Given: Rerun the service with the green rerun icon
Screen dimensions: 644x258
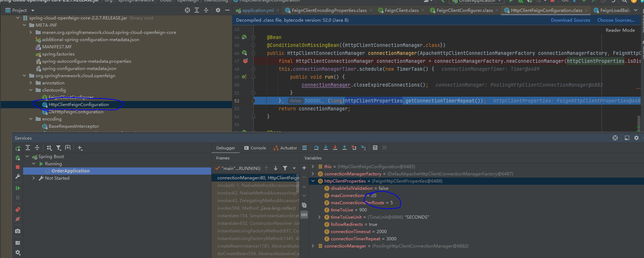Looking at the screenshot, I should click(18, 148).
